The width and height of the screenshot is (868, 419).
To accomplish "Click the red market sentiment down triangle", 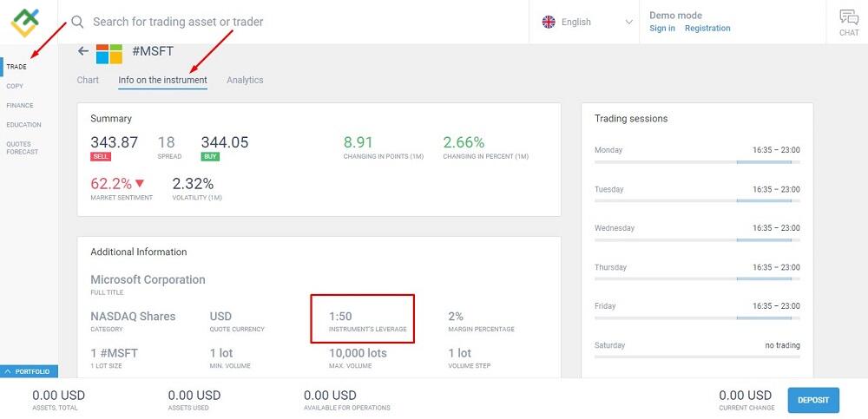I will pos(139,183).
